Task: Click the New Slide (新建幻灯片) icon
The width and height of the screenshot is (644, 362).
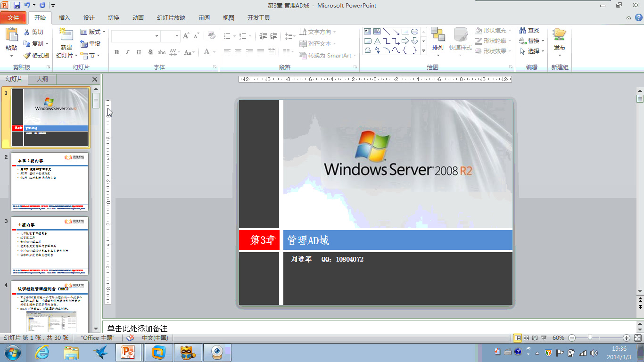Action: (x=66, y=35)
